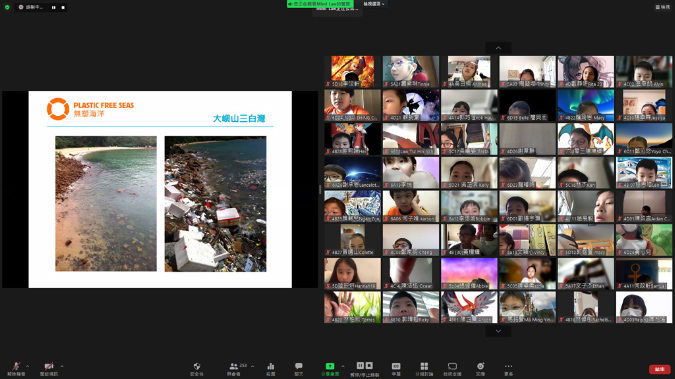The image size is (675, 379).
Task: Click muted mic icon on Mary's tile
Action: tap(561, 118)
